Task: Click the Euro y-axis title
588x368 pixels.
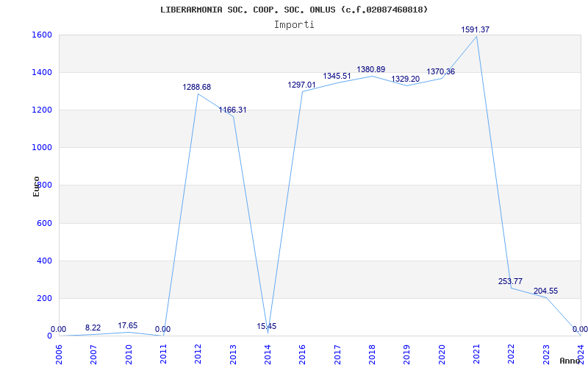Action: pos(36,185)
